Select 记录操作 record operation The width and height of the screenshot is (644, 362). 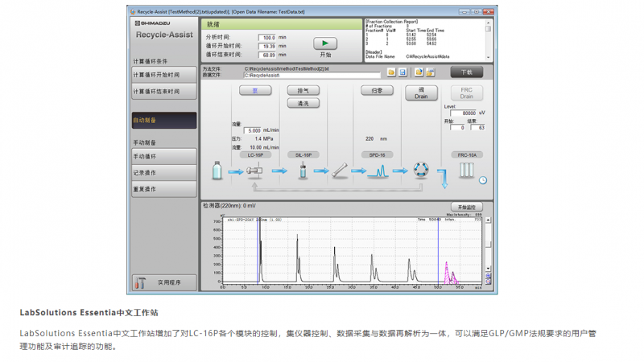pos(164,173)
